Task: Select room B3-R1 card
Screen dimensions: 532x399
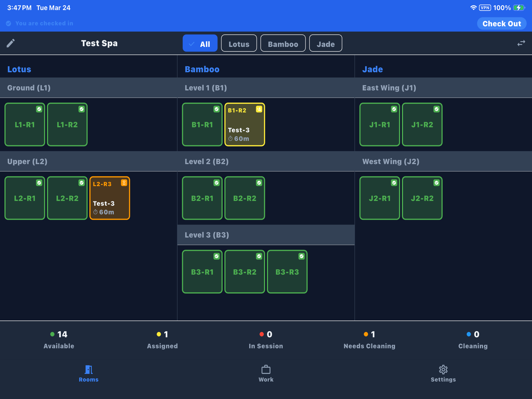Action: [x=202, y=272]
